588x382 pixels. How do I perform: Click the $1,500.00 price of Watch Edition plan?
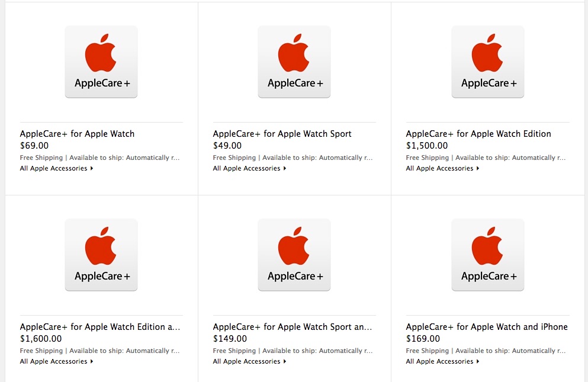point(427,146)
